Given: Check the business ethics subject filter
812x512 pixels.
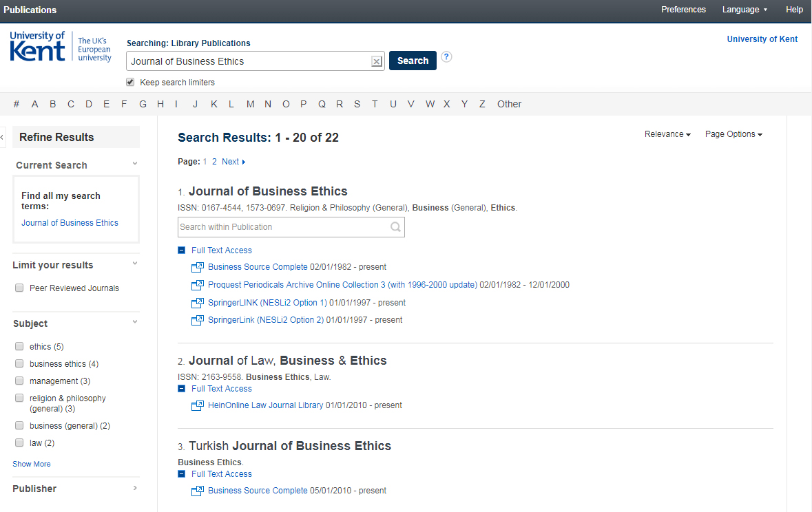Looking at the screenshot, I should (x=19, y=364).
